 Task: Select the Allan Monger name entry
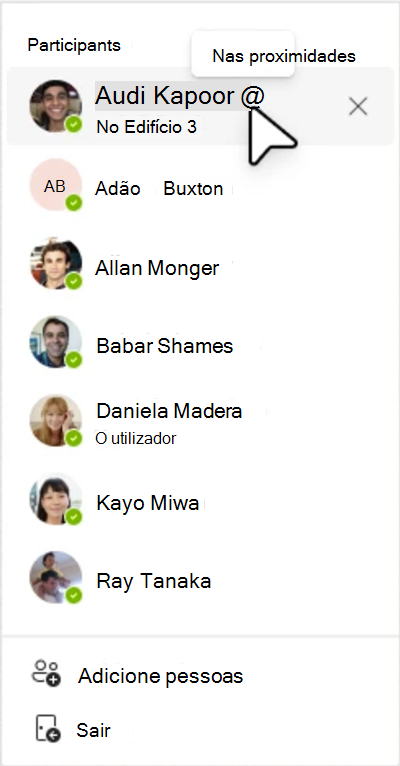tap(157, 268)
